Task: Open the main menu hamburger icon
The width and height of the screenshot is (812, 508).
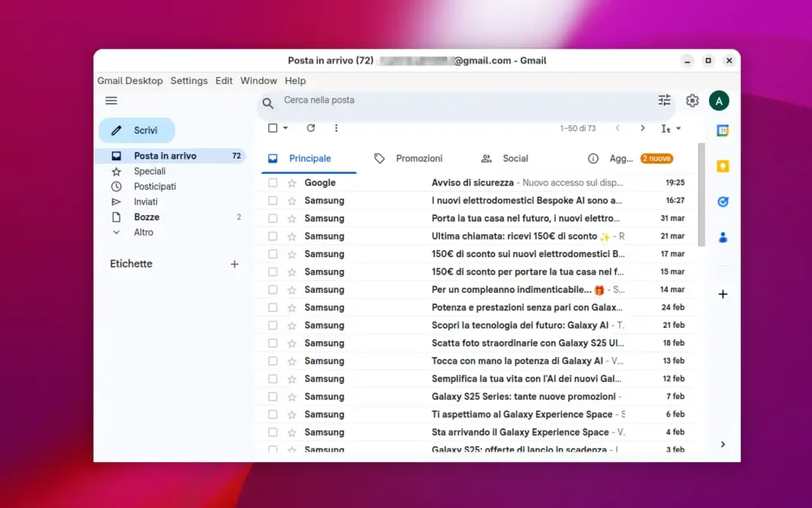Action: coord(111,101)
